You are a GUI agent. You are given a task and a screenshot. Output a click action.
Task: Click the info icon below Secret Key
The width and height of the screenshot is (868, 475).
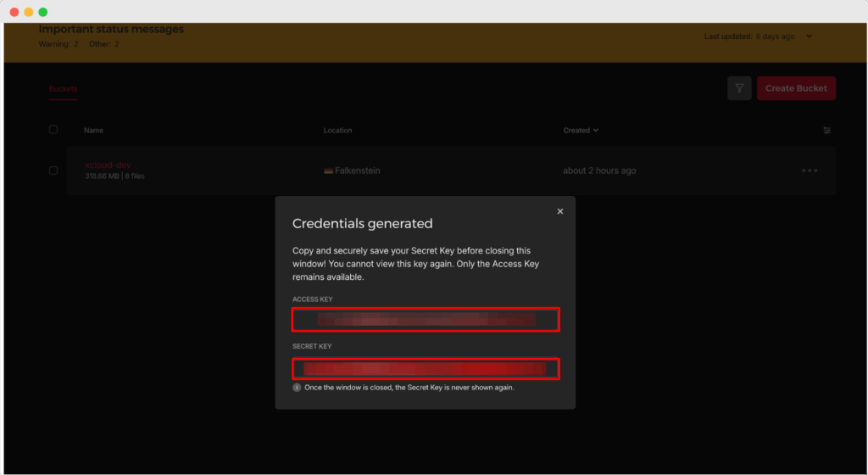297,388
